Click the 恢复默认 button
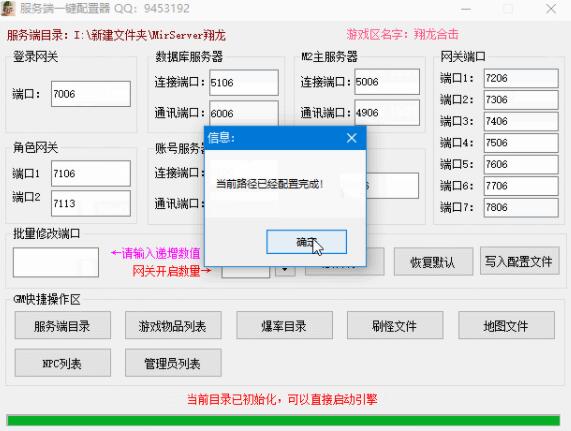 point(433,262)
